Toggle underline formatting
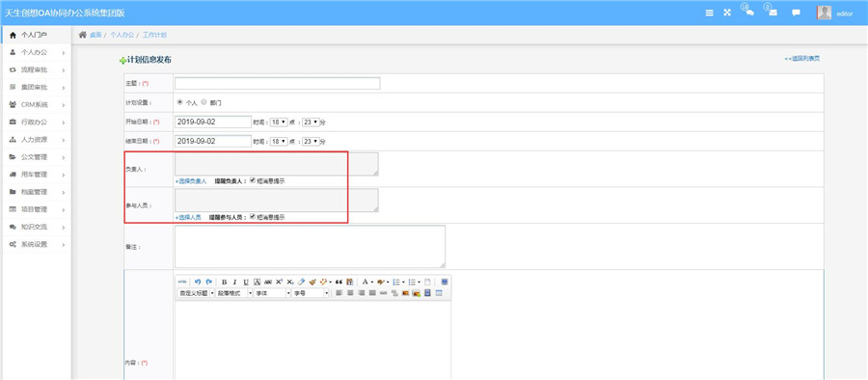The image size is (868, 380). coord(246,282)
